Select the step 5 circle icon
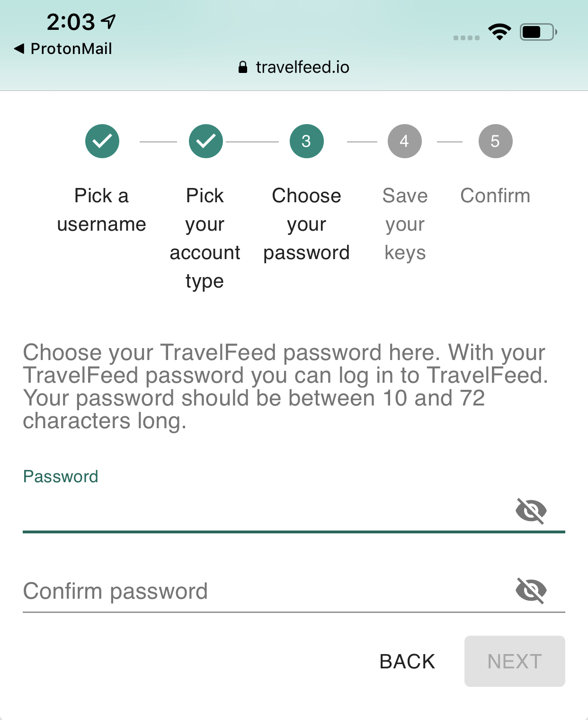This screenshot has width=588, height=720. 496,141
